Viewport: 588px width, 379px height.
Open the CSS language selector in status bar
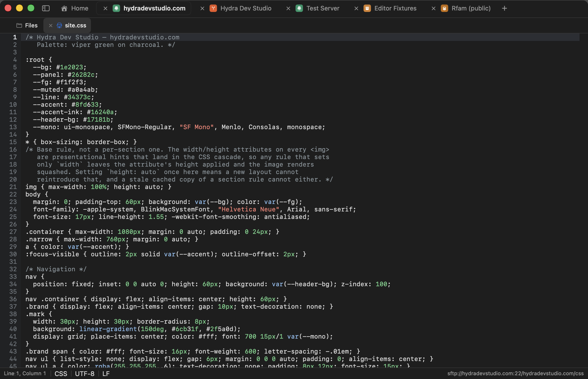[x=61, y=374]
